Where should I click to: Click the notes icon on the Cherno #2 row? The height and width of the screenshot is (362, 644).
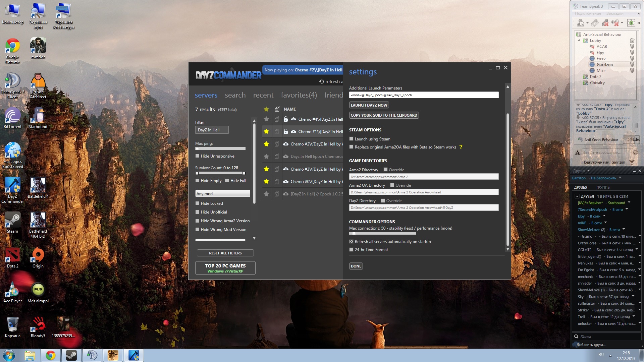[277, 144]
